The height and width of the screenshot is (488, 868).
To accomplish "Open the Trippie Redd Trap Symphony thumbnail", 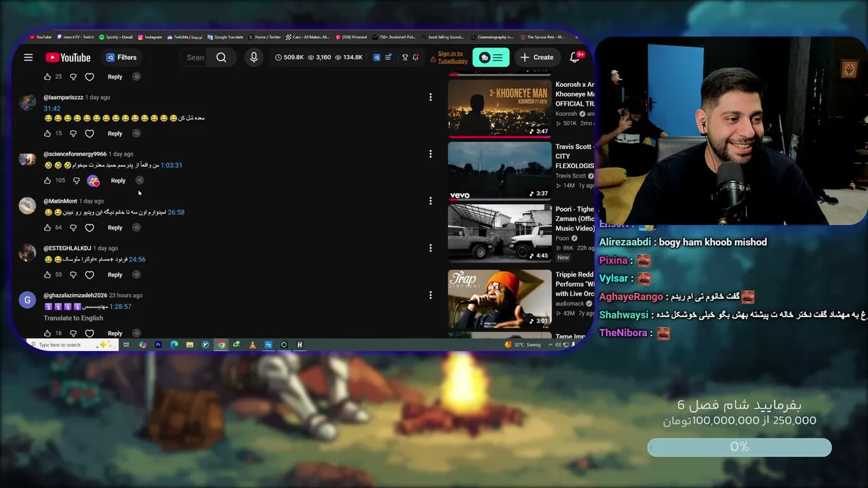I will [500, 299].
